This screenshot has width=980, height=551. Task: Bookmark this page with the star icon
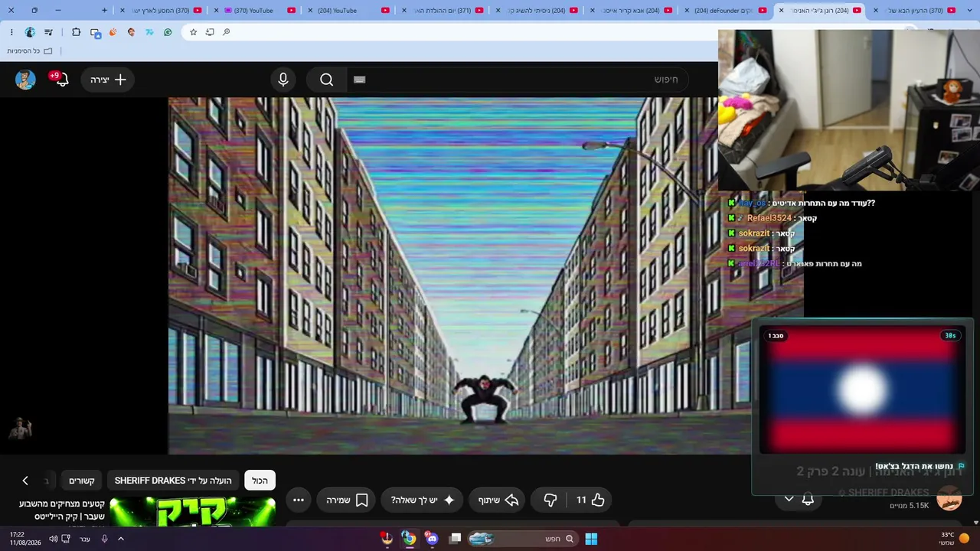pos(194,32)
